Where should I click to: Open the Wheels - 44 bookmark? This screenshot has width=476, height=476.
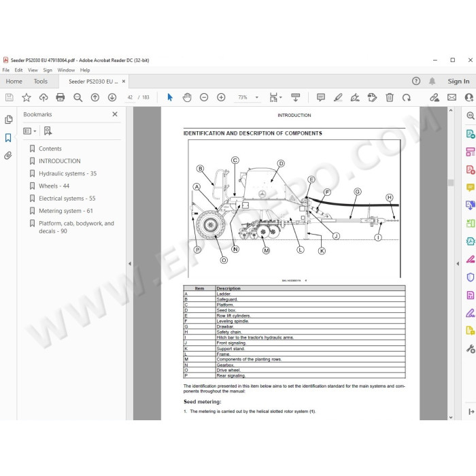54,186
